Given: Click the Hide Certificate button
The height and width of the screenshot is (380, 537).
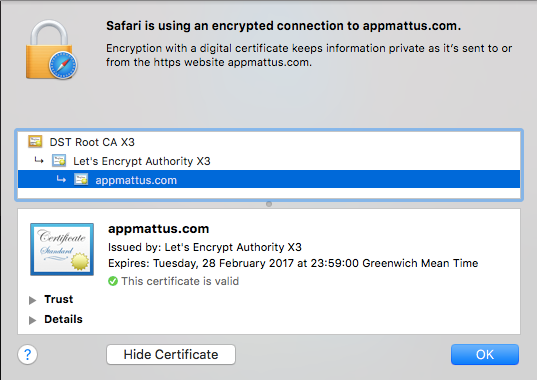Looking at the screenshot, I should [x=171, y=354].
